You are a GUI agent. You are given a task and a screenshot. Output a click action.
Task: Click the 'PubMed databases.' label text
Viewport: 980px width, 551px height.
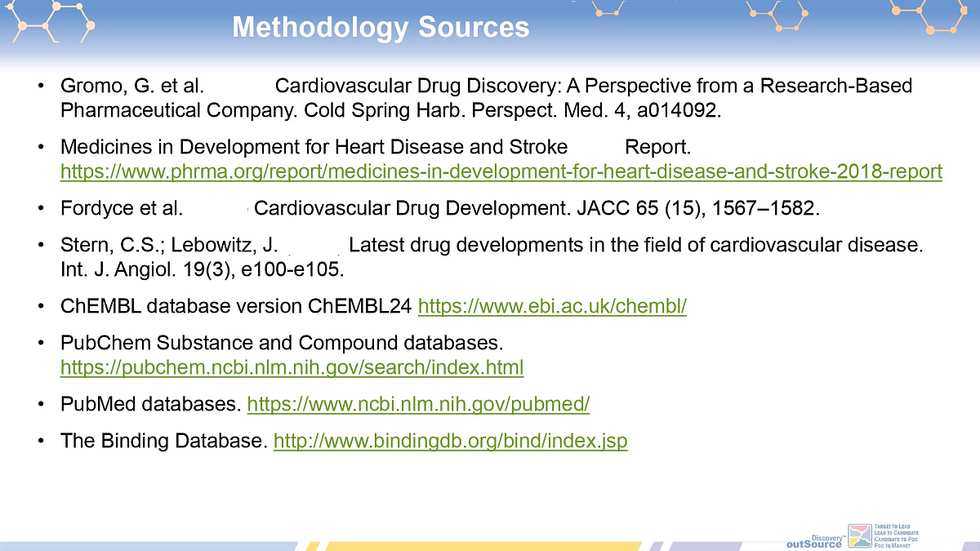(150, 404)
